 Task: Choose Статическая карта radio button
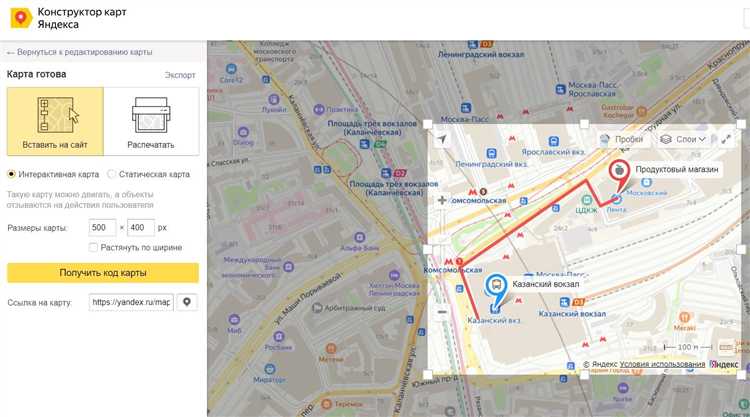[111, 174]
